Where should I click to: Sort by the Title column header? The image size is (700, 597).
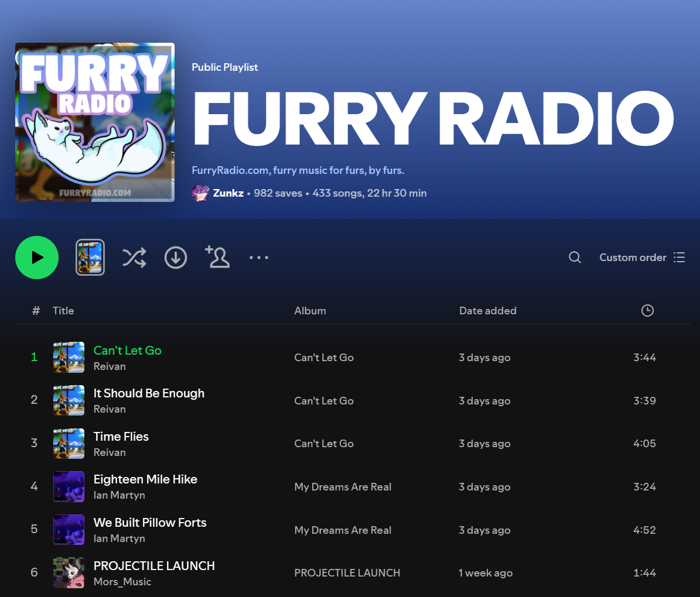click(x=63, y=311)
